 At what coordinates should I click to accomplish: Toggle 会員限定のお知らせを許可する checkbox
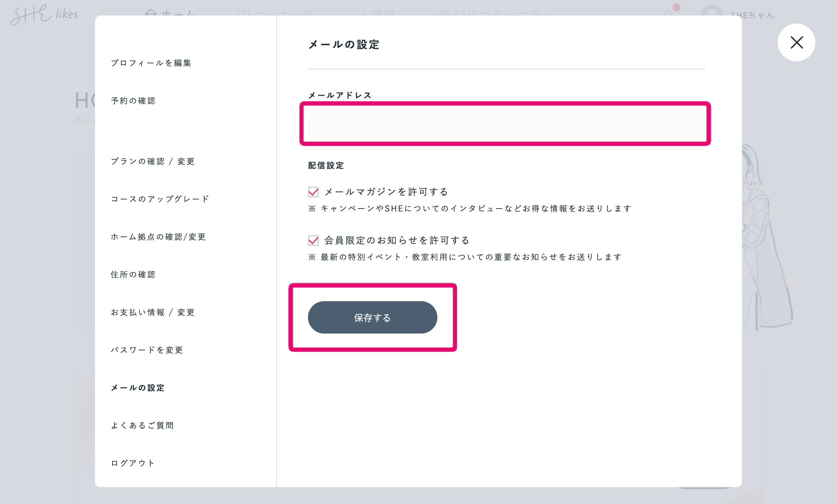[313, 241]
